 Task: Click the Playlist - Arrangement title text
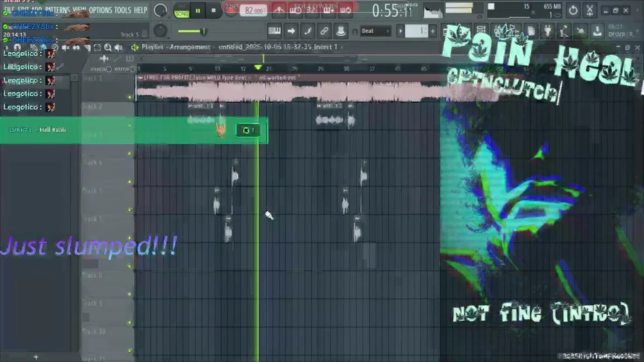(176, 47)
